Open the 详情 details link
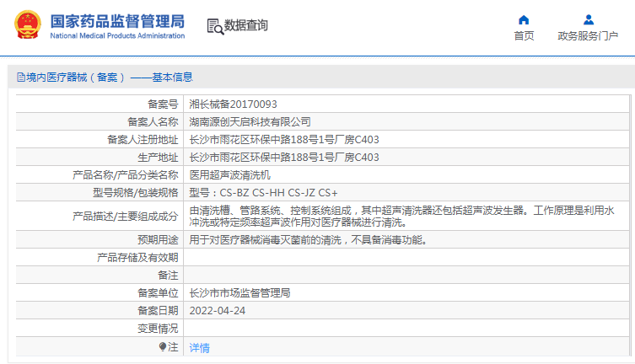The height and width of the screenshot is (364, 635). coord(199,348)
